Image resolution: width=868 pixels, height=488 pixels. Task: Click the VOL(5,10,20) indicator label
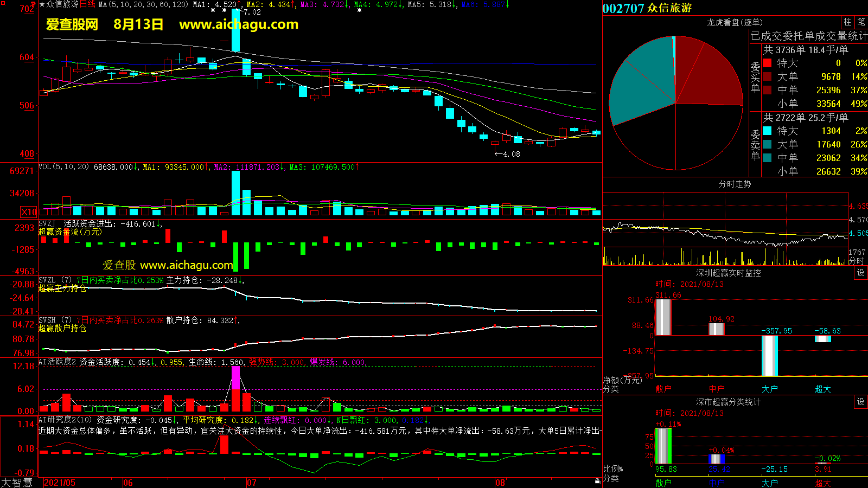pos(63,167)
